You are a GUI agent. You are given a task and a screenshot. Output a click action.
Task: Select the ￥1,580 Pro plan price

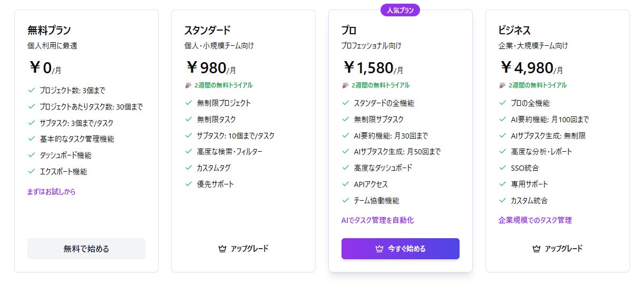[372, 67]
